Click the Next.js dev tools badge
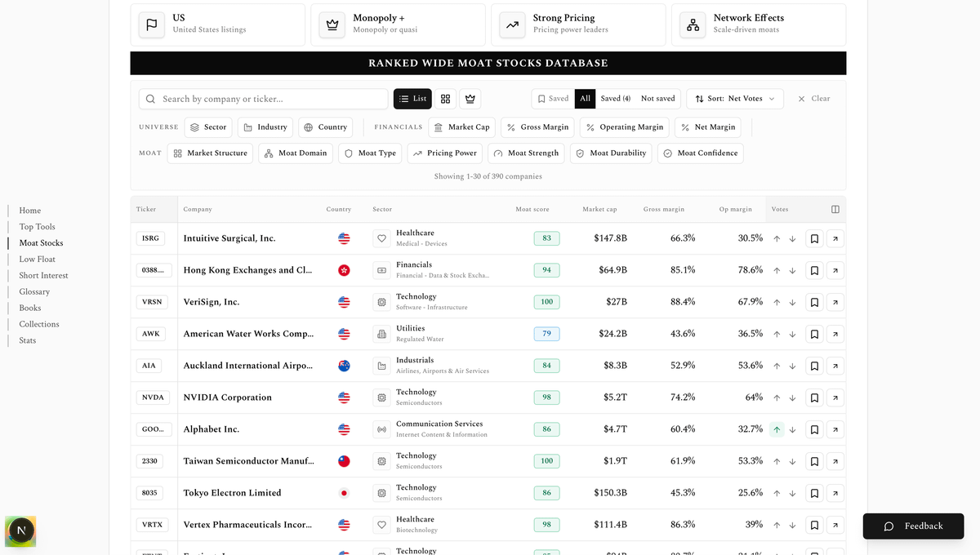Viewport: 980px width, 555px height. [x=20, y=531]
